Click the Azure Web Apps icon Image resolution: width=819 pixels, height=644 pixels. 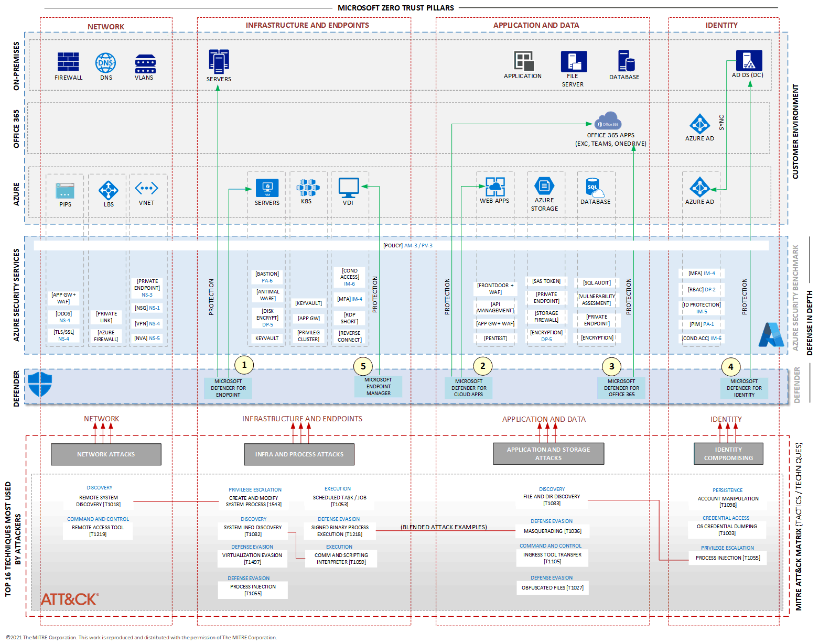pos(495,187)
